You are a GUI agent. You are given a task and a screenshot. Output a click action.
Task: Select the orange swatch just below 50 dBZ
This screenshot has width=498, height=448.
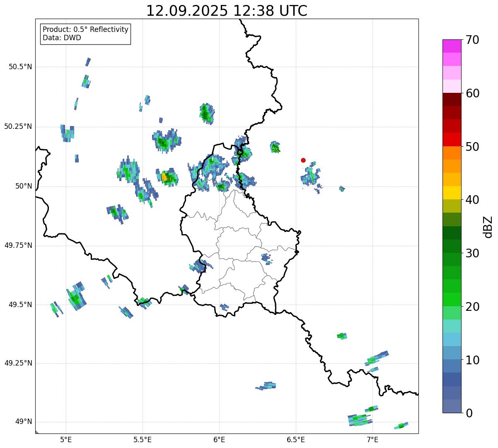452,153
